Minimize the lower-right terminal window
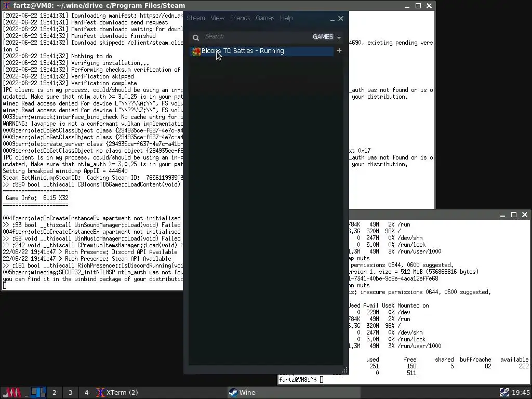The width and height of the screenshot is (532, 399). (503, 215)
